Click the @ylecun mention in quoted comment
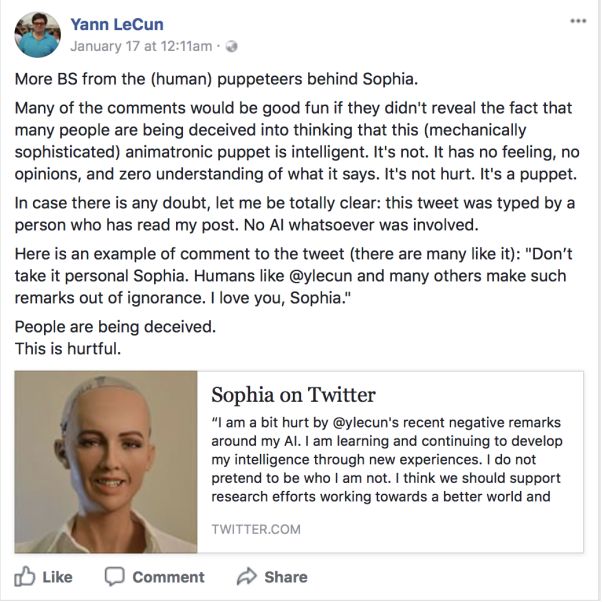 click(320, 276)
